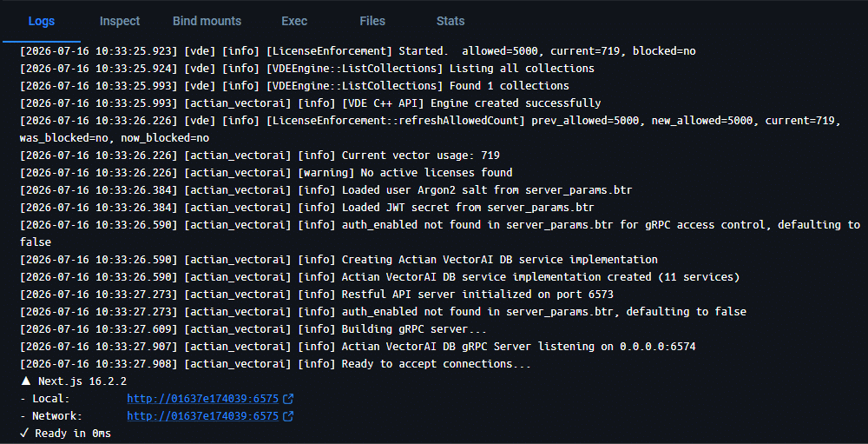Open the Files tab

[x=372, y=22]
